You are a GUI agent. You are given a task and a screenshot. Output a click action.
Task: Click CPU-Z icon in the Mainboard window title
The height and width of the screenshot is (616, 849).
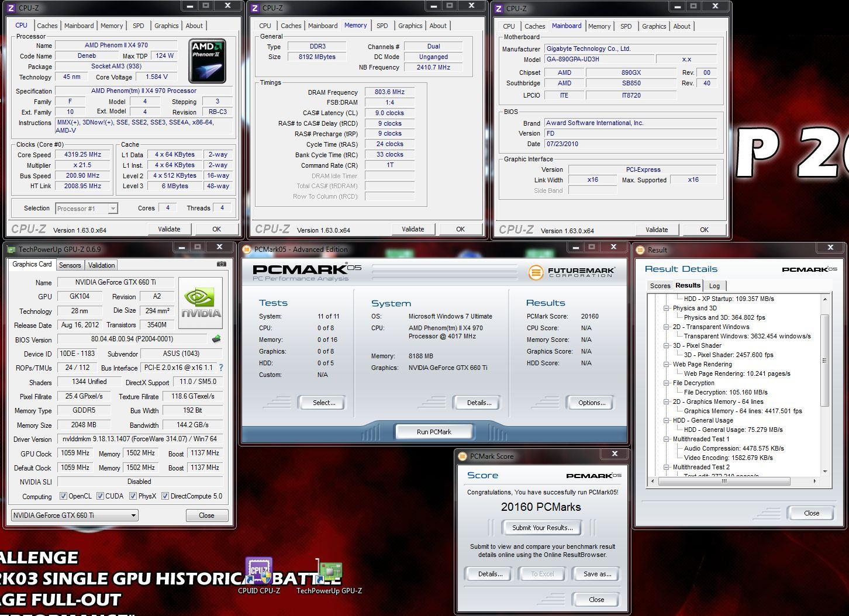coord(499,8)
